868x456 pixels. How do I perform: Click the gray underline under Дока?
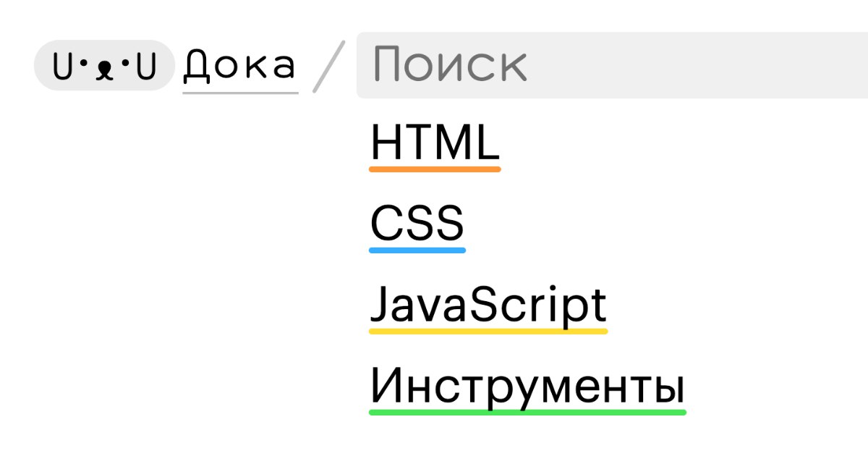240,93
